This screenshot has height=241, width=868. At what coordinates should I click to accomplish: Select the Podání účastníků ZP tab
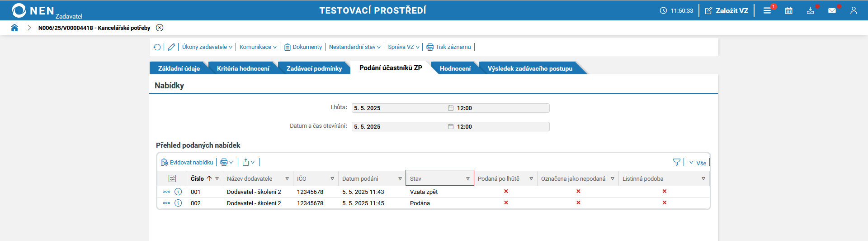tap(391, 68)
